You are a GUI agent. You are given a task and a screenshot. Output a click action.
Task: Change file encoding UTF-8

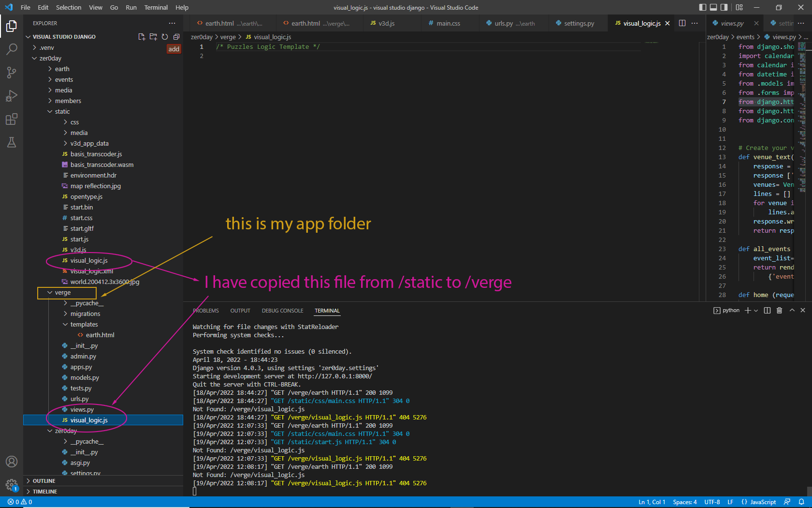pos(712,502)
